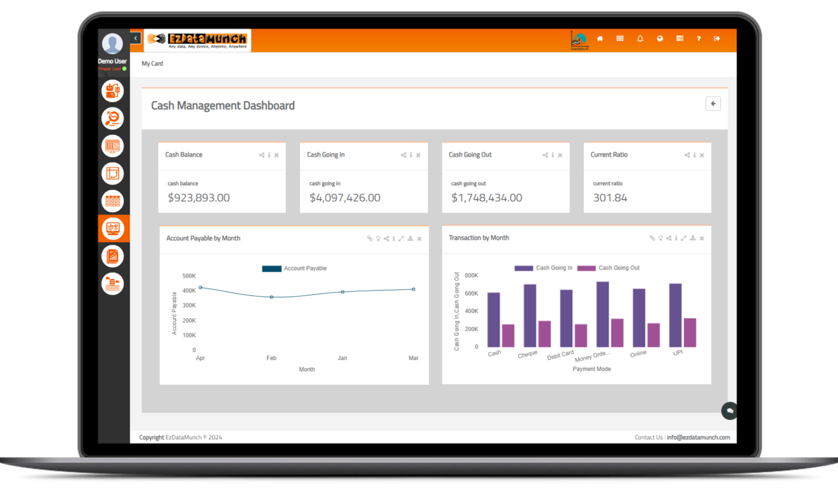Open the apps grid icon in the top bar
The width and height of the screenshot is (838, 504).
click(x=619, y=39)
